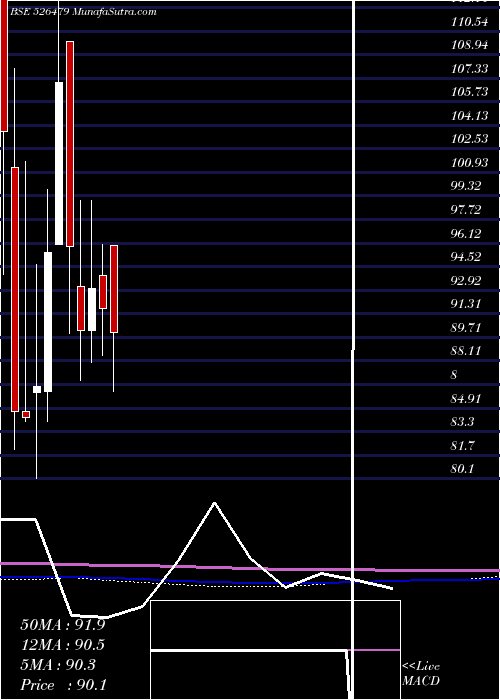Click the 99.32 price axis label
500x700 pixels.
tap(466, 186)
